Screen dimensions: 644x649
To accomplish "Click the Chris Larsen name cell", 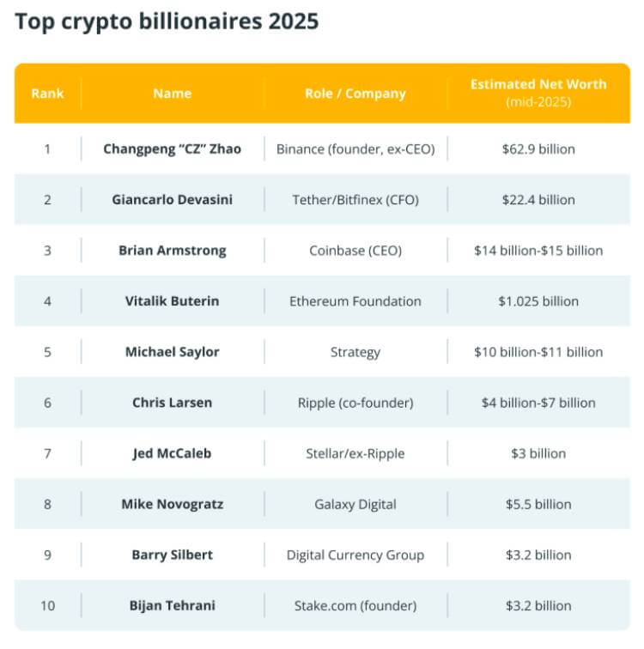I will pos(172,403).
